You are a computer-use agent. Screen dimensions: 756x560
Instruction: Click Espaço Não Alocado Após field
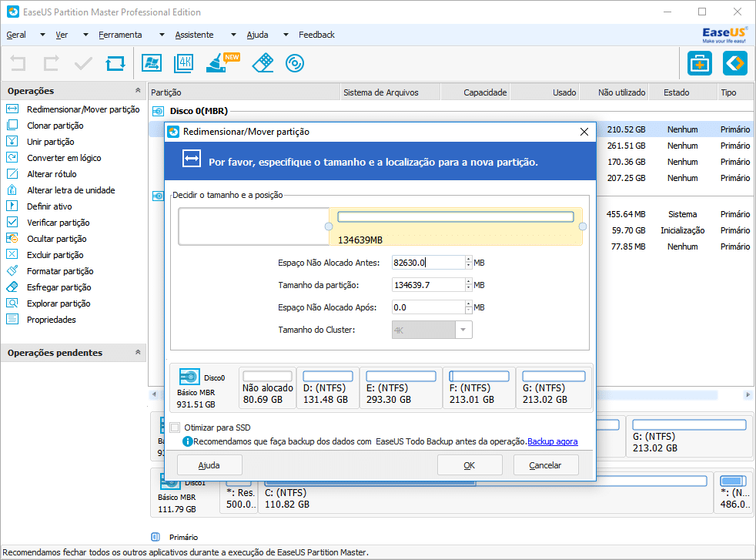click(x=428, y=307)
